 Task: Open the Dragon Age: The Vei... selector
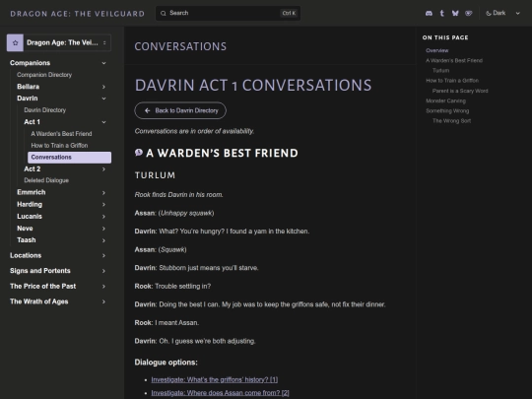pos(59,42)
